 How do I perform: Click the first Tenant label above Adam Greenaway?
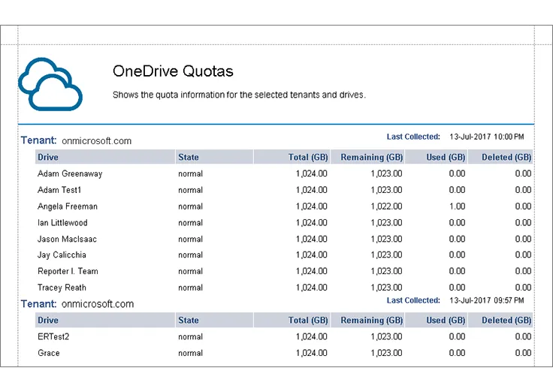[x=38, y=140]
